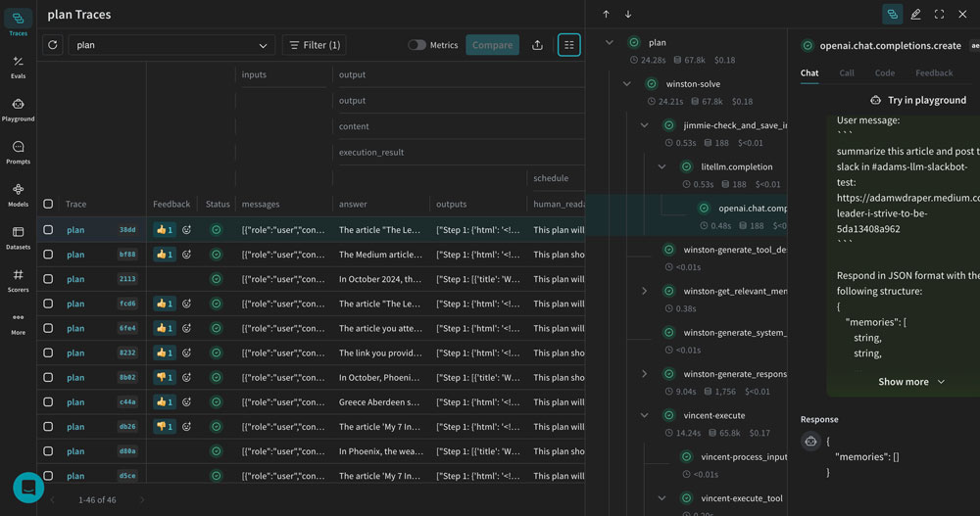Select checkbox for trace 38dd row
The height and width of the screenshot is (516, 980).
49,230
